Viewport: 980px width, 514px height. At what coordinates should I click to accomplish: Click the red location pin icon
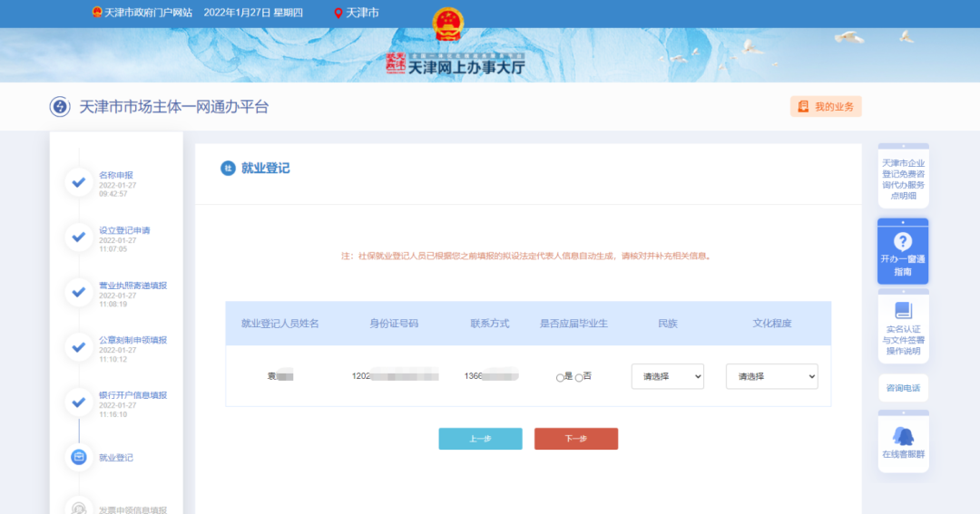(x=338, y=13)
